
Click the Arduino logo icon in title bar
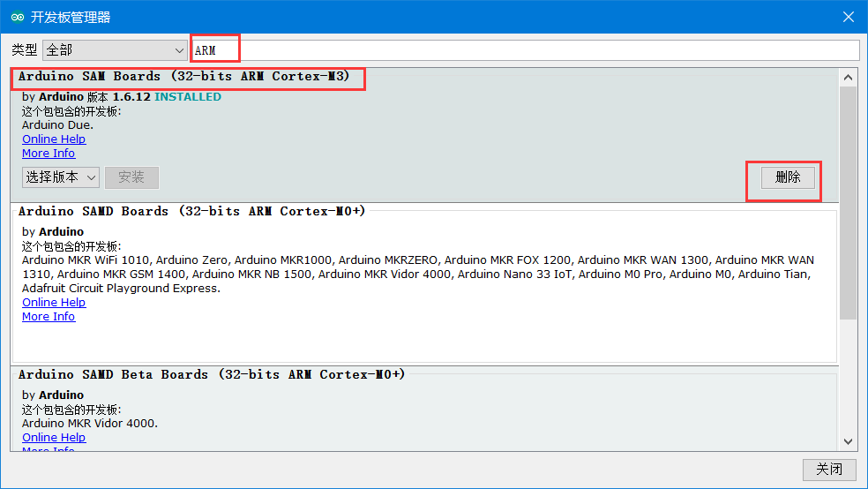pos(18,17)
